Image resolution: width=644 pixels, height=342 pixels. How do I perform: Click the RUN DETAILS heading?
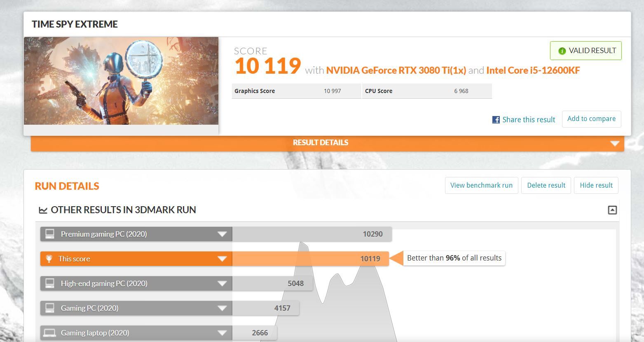[67, 186]
